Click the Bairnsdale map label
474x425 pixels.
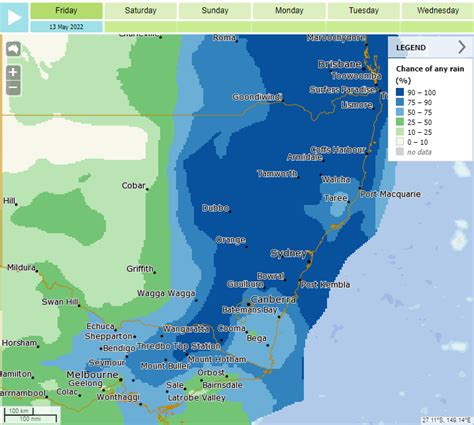click(x=222, y=385)
